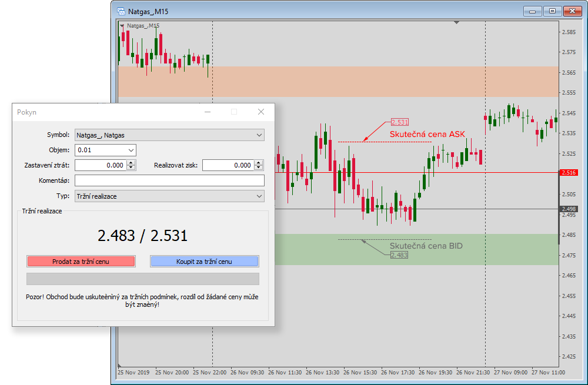588x385 pixels.
Task: Increase Zastavení ztrát with up arrow
Action: (x=131, y=162)
